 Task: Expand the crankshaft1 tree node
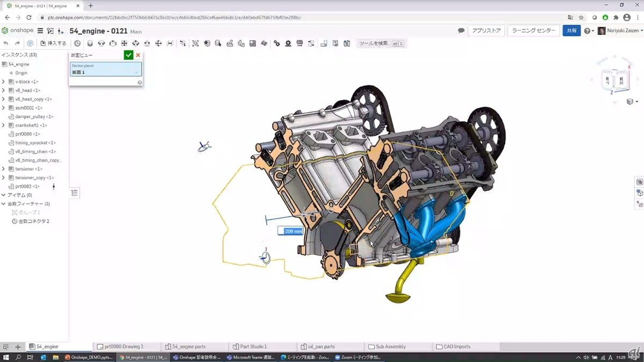pyautogui.click(x=3, y=125)
